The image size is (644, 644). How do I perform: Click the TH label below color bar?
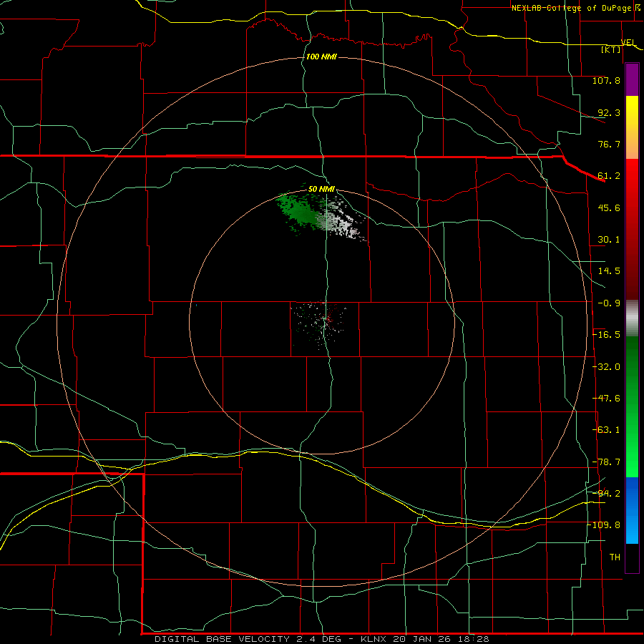point(615,557)
